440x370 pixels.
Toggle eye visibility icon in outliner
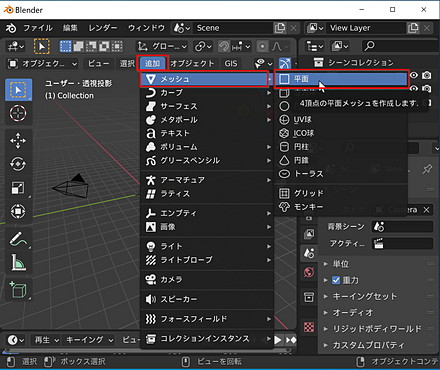[414, 75]
